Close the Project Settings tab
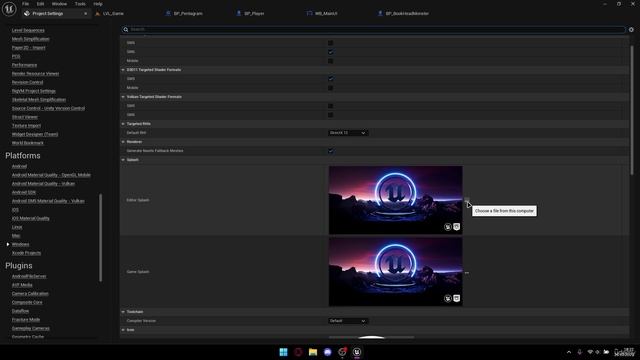The width and height of the screenshot is (640, 360). (85, 13)
